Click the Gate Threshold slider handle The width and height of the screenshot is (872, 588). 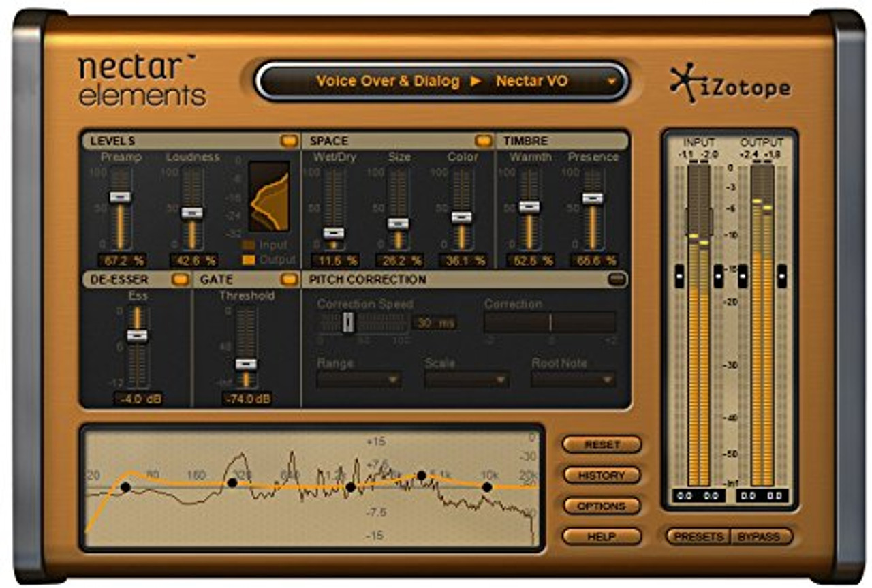[x=246, y=365]
